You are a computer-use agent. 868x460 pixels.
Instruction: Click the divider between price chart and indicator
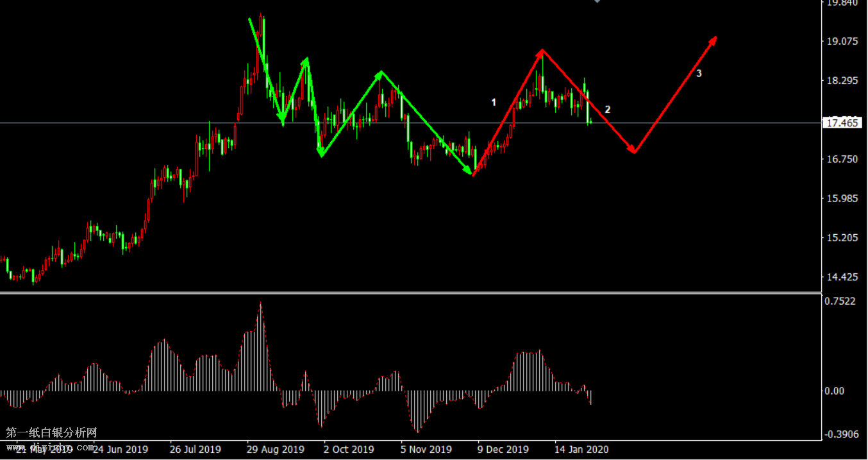(x=410, y=293)
